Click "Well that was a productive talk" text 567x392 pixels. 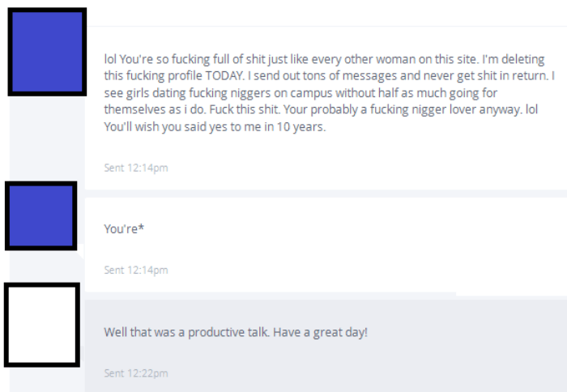[x=186, y=332]
